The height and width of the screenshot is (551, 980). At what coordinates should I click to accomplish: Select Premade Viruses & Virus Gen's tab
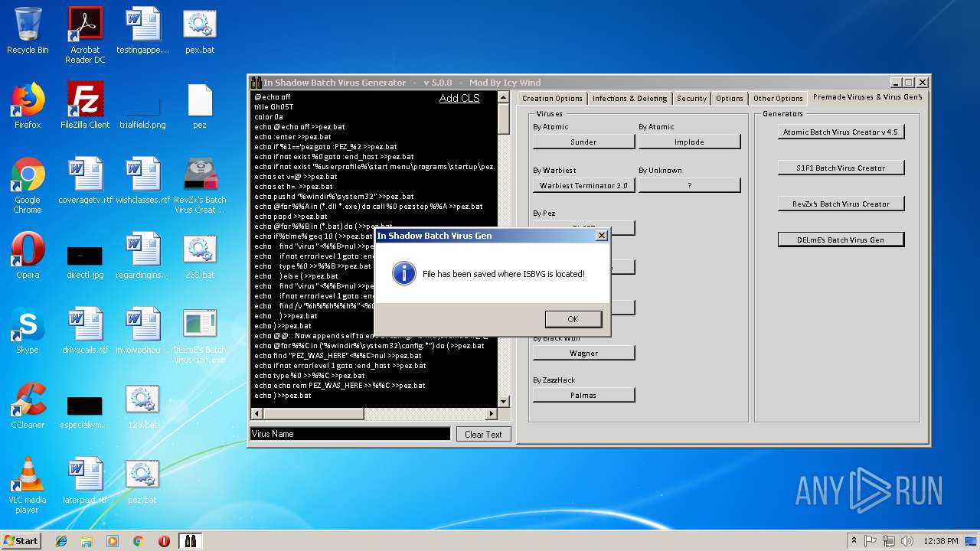[x=867, y=97]
